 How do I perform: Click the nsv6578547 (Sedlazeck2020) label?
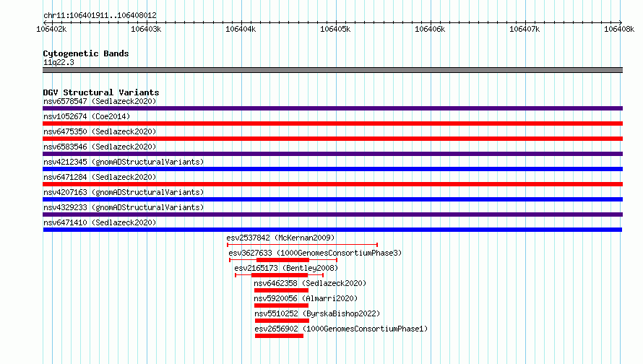point(100,101)
